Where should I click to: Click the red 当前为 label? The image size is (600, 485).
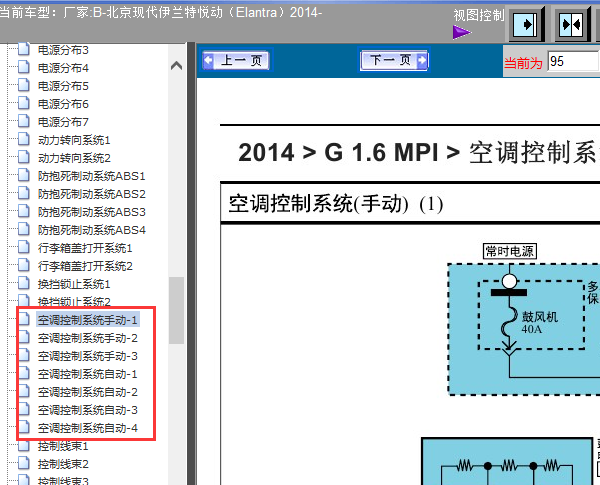(x=523, y=62)
